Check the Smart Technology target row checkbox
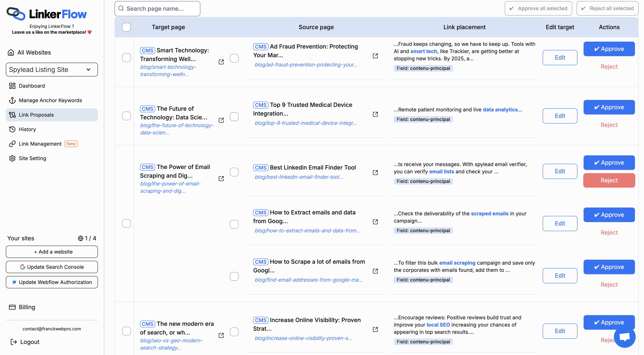This screenshot has width=644, height=355. (x=126, y=58)
